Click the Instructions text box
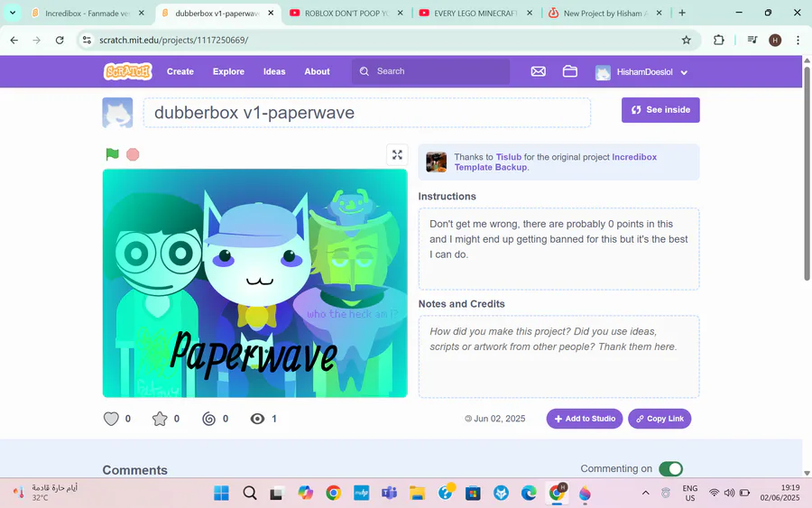This screenshot has width=812, height=508. pyautogui.click(x=558, y=248)
